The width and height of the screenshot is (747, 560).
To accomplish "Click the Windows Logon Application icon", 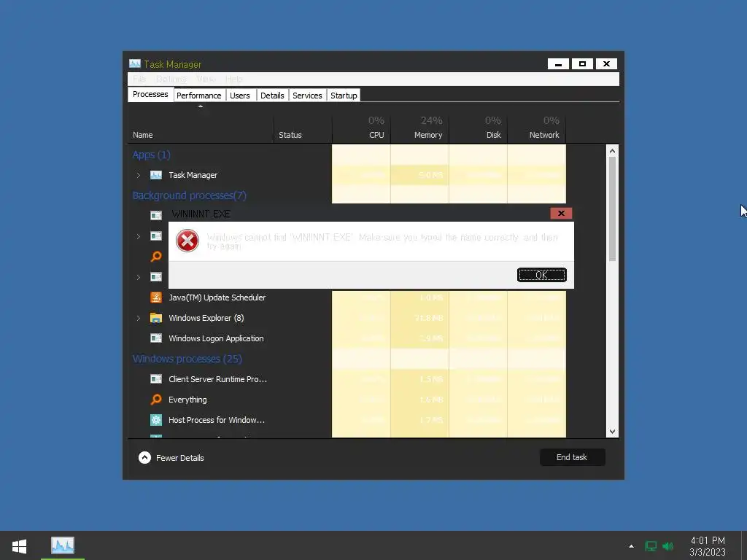I will tap(156, 338).
